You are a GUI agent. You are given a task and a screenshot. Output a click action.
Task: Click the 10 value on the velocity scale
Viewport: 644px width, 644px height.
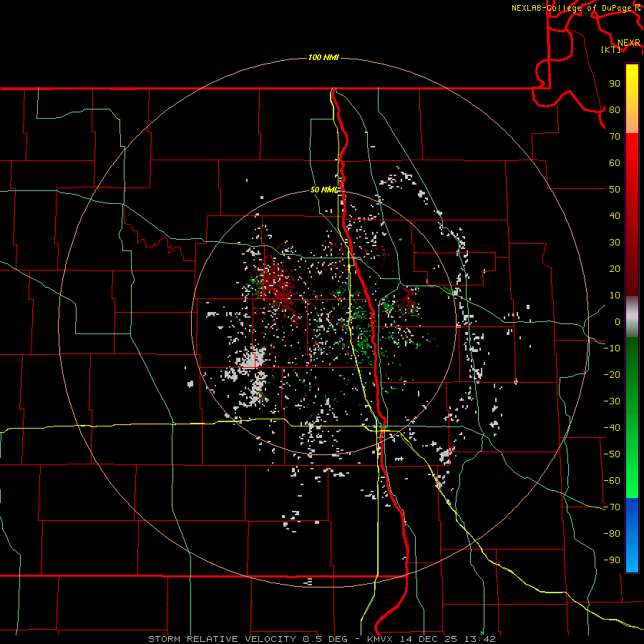coord(615,296)
